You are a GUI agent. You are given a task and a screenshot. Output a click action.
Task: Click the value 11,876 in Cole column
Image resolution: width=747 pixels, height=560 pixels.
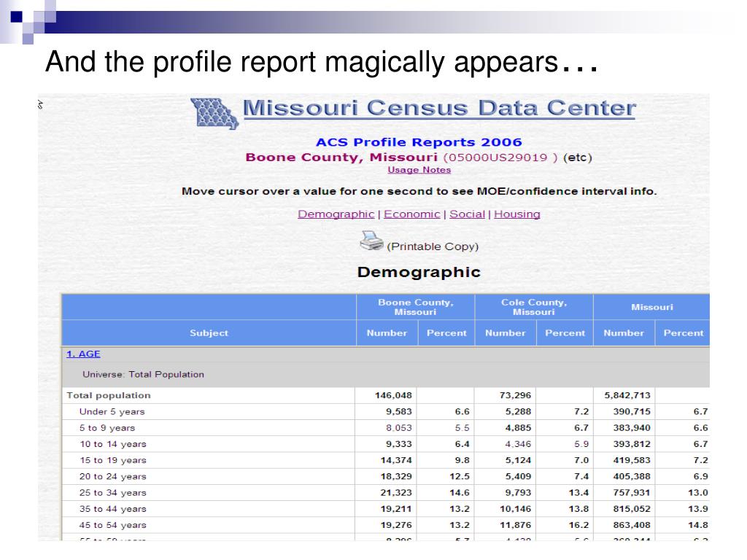point(516,525)
